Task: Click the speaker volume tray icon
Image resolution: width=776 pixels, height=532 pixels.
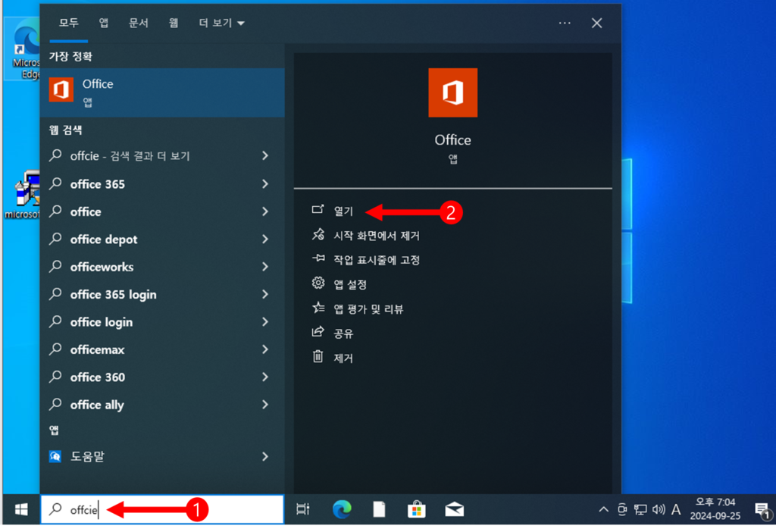Action: tap(659, 509)
